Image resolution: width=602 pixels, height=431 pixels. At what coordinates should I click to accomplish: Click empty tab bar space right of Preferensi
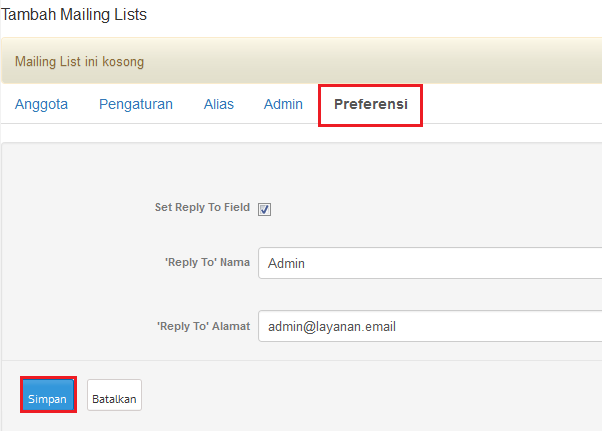(510, 104)
